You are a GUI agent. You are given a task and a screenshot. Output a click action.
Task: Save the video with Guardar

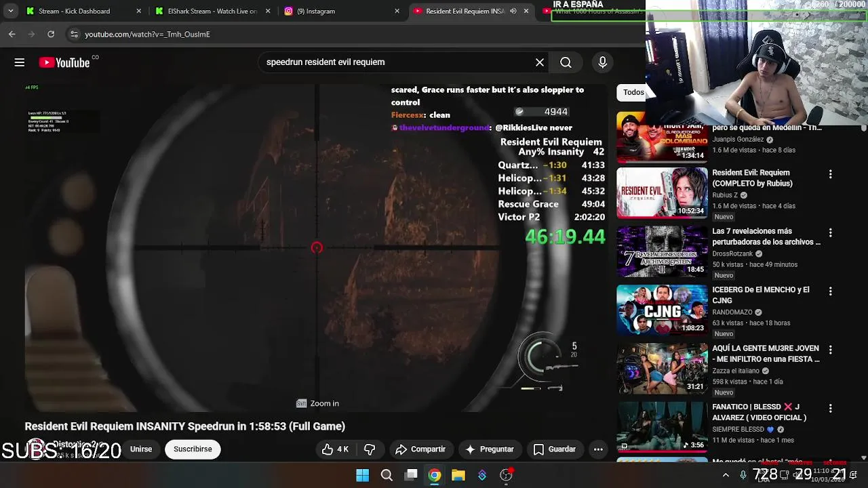click(555, 449)
